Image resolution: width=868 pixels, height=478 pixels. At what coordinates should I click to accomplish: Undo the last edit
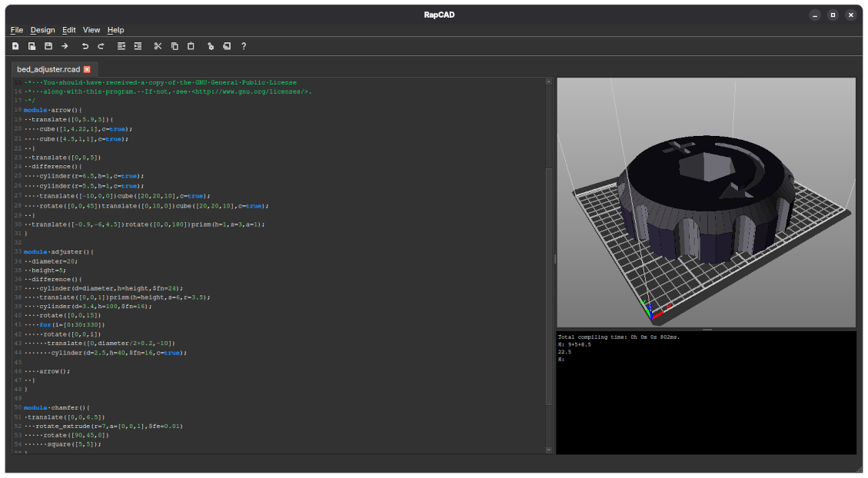85,46
